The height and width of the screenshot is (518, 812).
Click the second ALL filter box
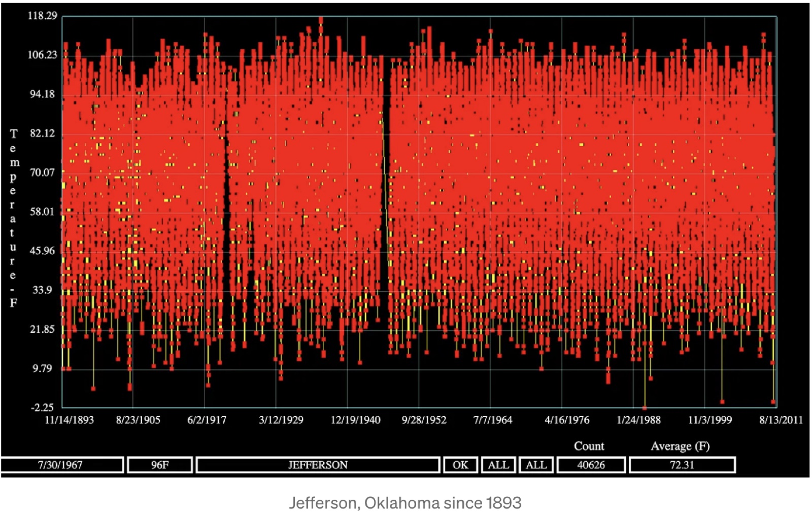[x=536, y=465]
